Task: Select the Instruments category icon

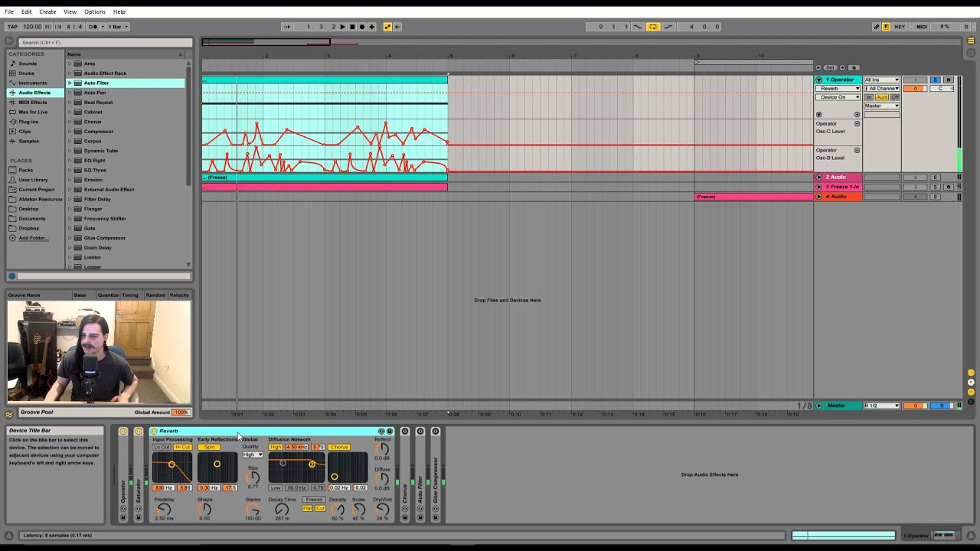Action: (x=12, y=83)
